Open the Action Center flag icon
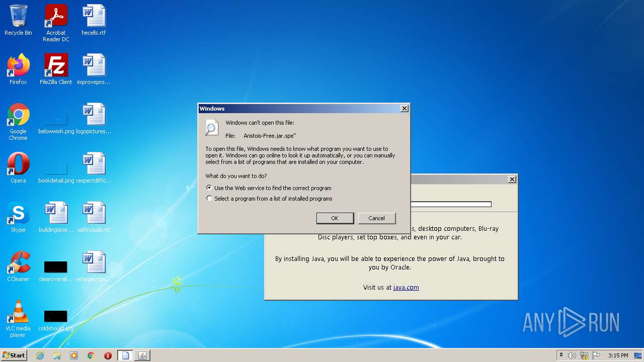Screen dimensions: 644x362 596,355
